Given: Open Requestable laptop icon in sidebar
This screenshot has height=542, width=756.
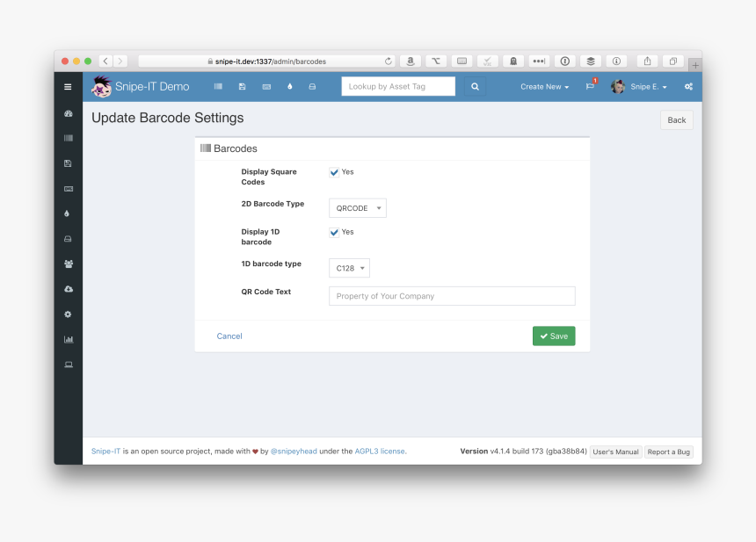Looking at the screenshot, I should click(69, 365).
